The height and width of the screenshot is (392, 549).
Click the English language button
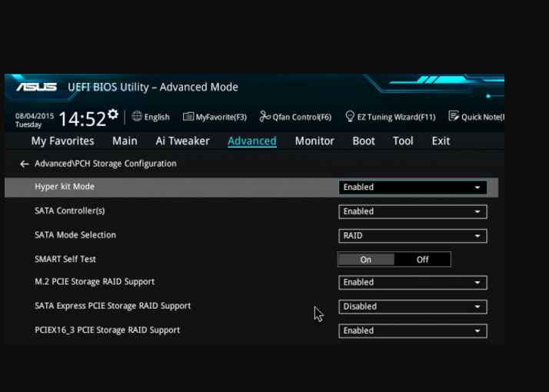click(151, 117)
